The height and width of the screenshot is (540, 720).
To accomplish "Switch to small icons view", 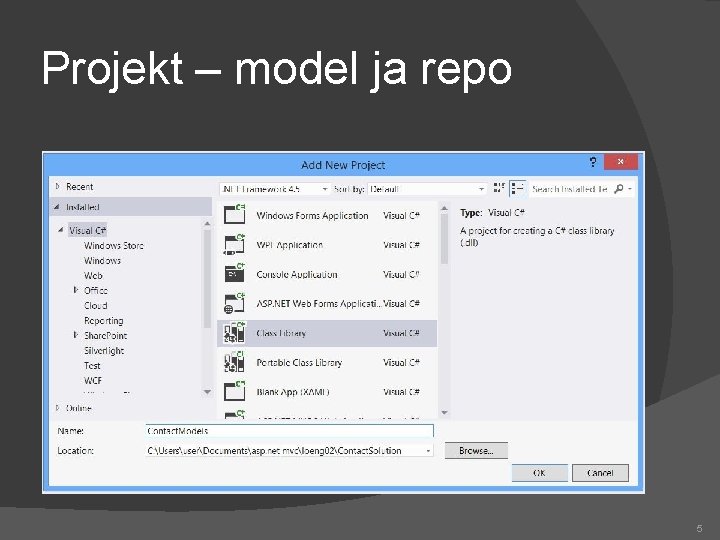I will coord(499,188).
